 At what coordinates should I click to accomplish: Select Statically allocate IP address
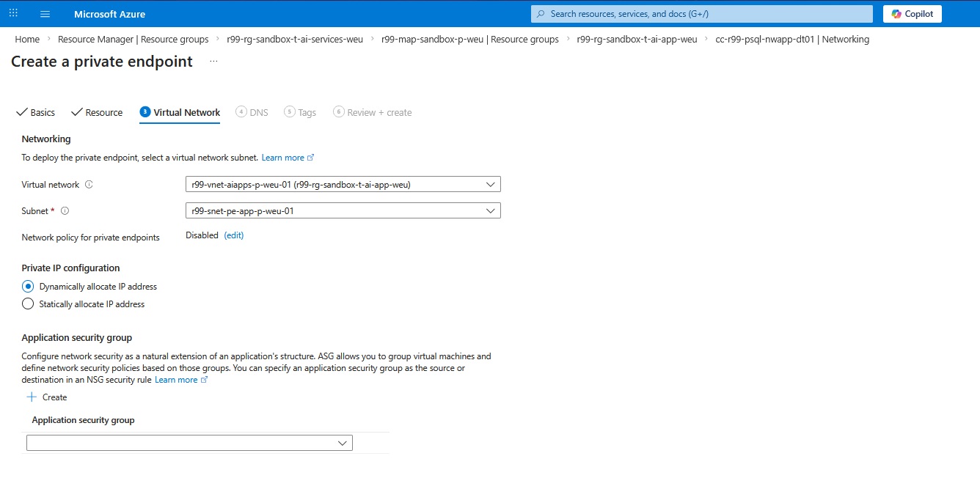click(x=27, y=304)
